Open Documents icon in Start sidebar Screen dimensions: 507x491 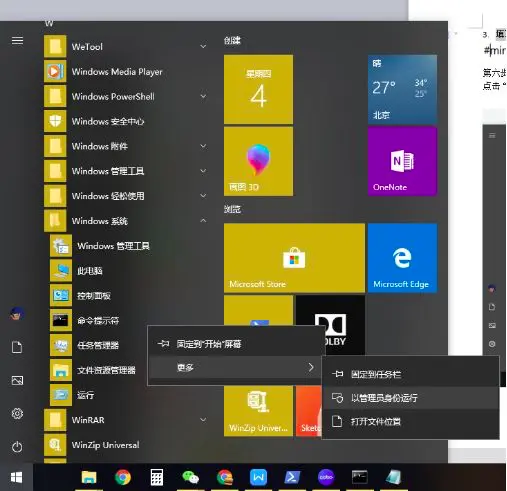pyautogui.click(x=17, y=347)
